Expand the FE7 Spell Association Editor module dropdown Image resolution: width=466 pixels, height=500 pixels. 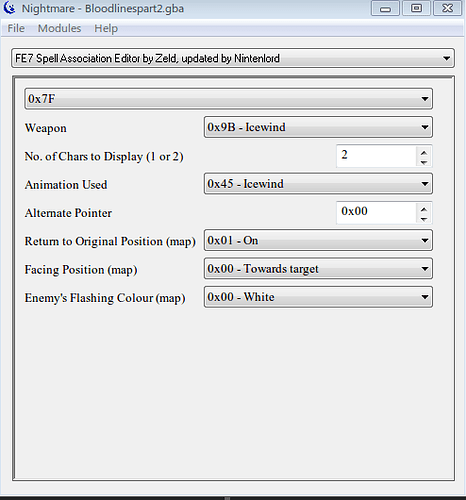tap(233, 58)
